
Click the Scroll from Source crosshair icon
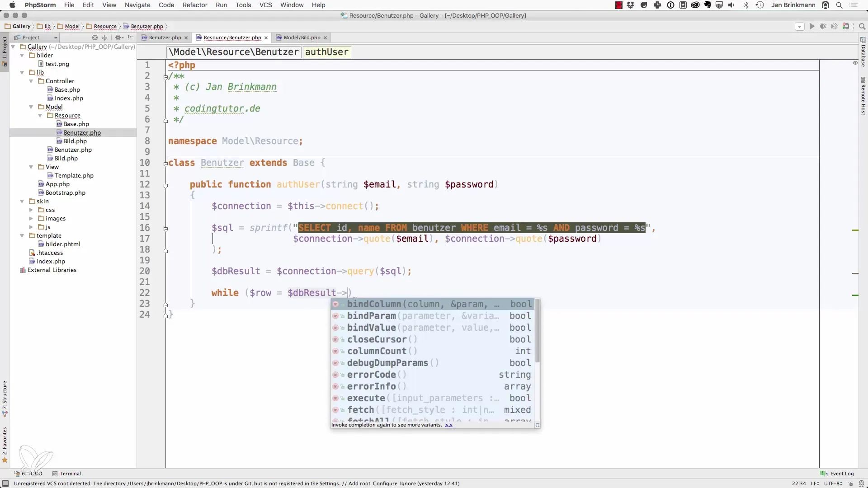tap(95, 38)
